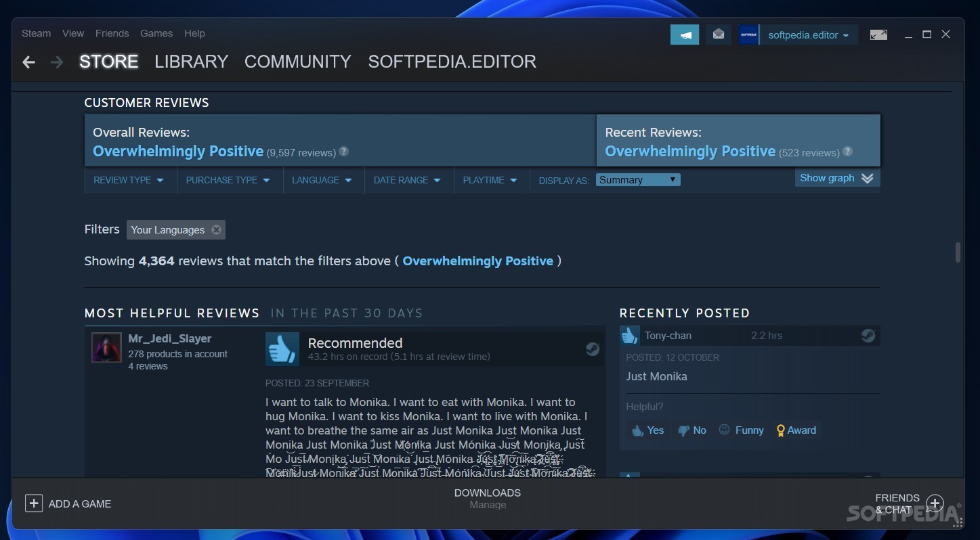Open the Display As Summary combo box
The width and height of the screenshot is (980, 540).
point(638,180)
